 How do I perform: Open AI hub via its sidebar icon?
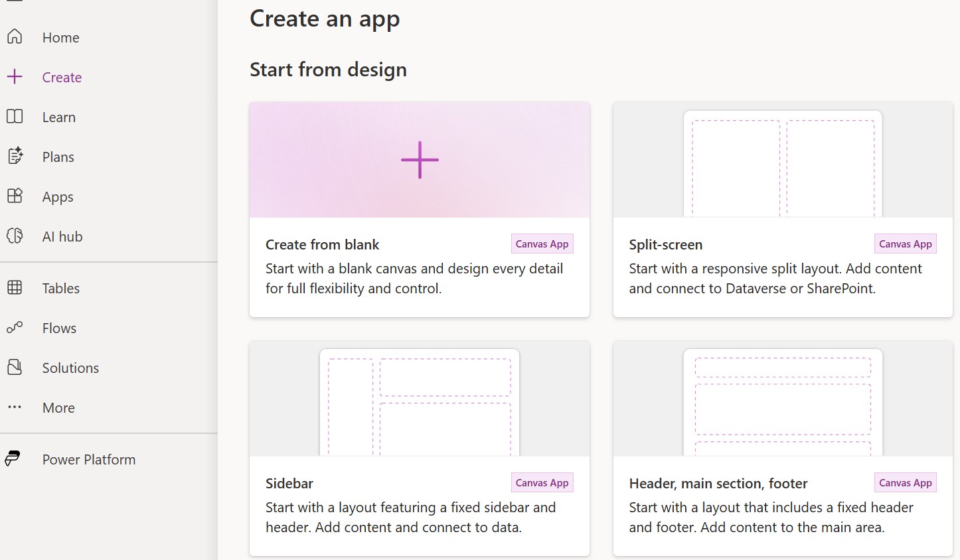15,236
